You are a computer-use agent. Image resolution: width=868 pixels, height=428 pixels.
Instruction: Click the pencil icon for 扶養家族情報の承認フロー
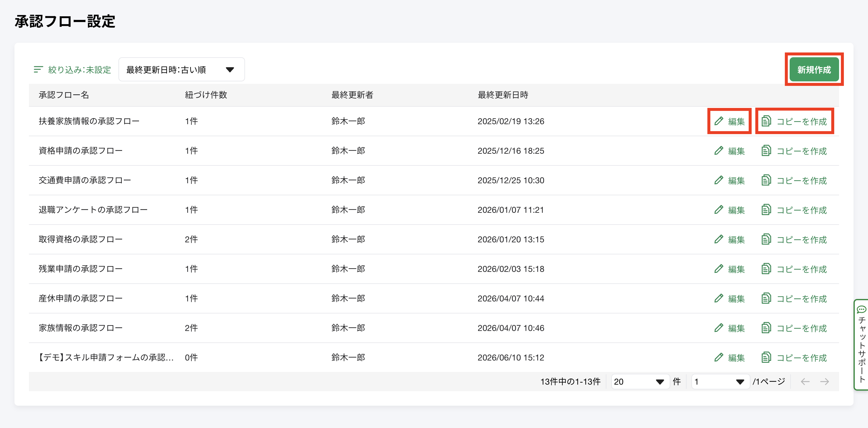coord(719,121)
